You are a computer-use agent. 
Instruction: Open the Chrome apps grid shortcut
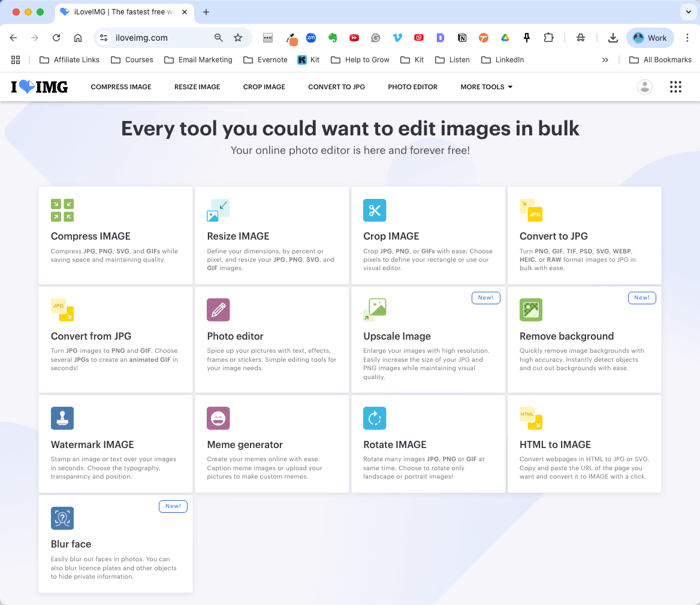click(16, 60)
